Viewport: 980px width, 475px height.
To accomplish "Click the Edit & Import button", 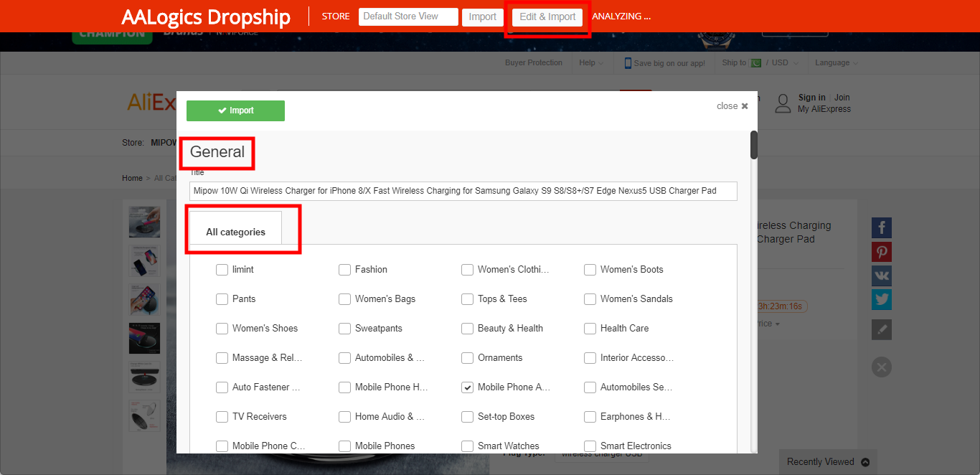I will point(547,17).
